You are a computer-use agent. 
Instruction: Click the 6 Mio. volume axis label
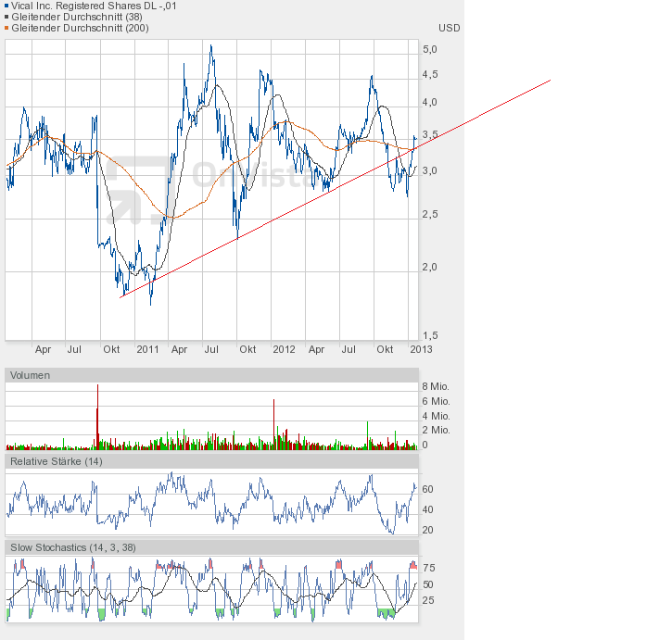tap(436, 401)
